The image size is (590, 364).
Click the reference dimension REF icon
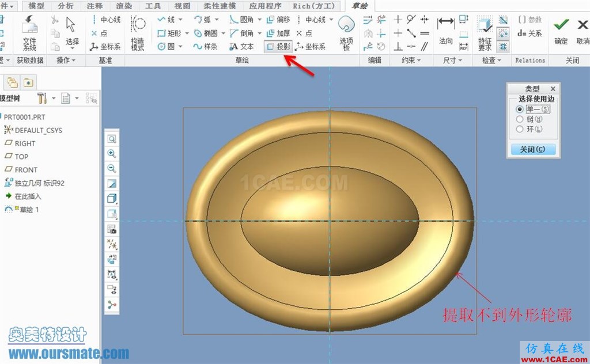pyautogui.click(x=464, y=47)
